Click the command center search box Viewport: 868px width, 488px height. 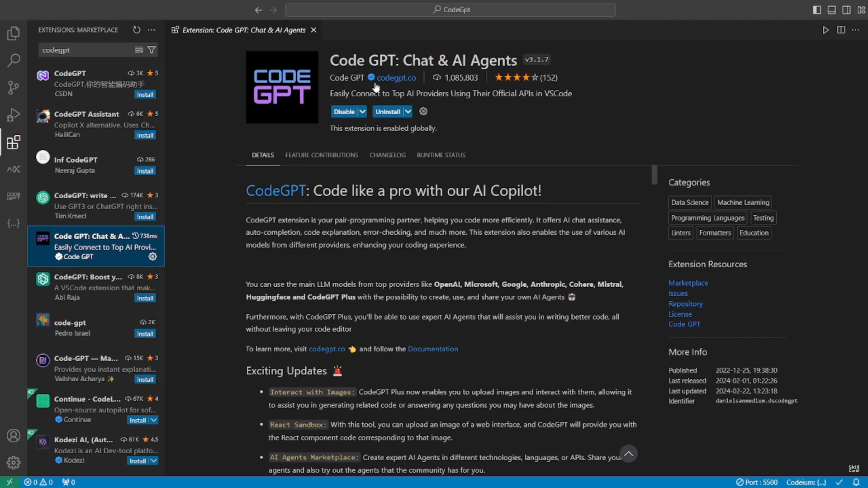[x=451, y=9]
